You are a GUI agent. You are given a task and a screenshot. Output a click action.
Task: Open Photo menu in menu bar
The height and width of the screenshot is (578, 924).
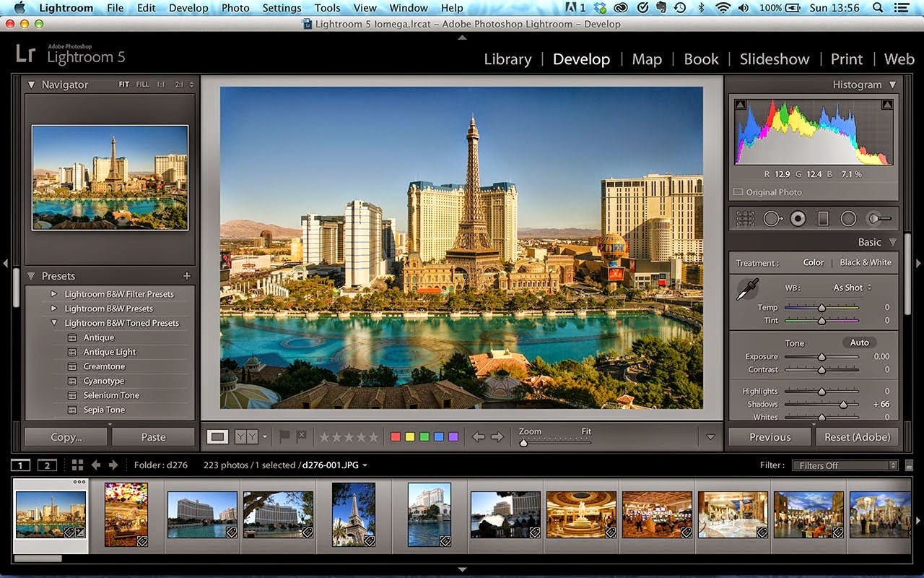(x=235, y=8)
